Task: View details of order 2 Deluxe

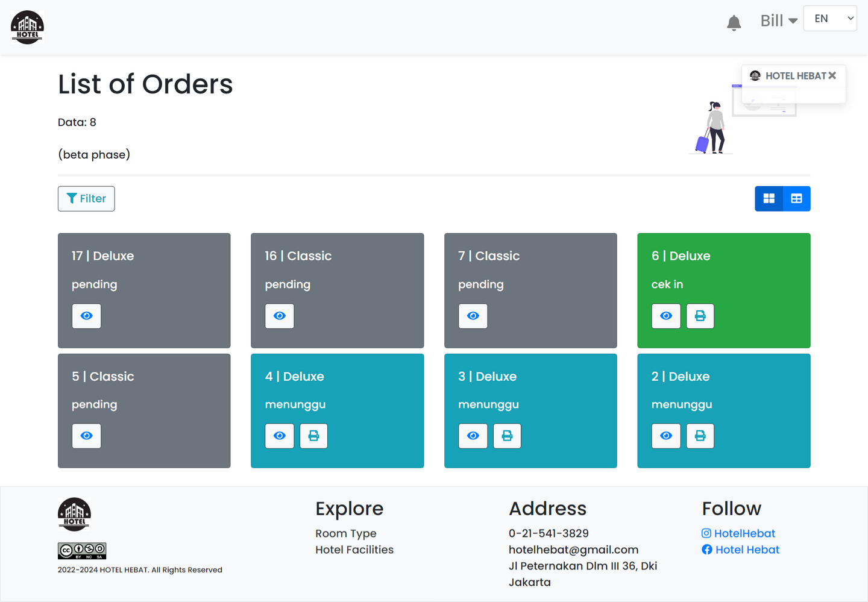Action: (x=666, y=436)
